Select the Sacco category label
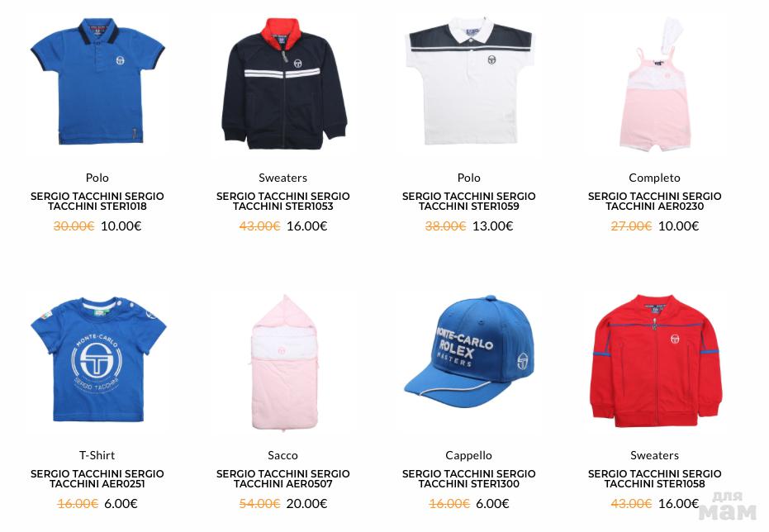769x532 pixels. tap(283, 455)
